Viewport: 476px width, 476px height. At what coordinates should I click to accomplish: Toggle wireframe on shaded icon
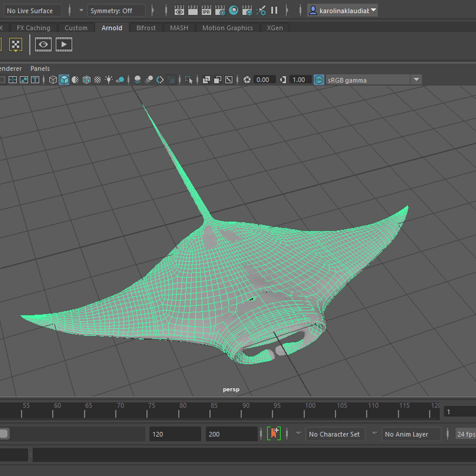tap(86, 80)
